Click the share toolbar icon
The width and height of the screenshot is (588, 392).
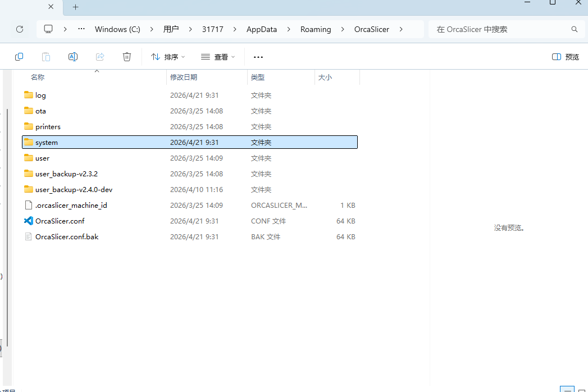click(100, 57)
